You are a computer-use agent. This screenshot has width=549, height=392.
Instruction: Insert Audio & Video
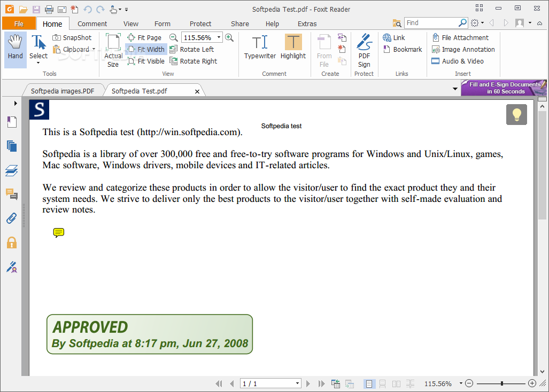click(458, 61)
